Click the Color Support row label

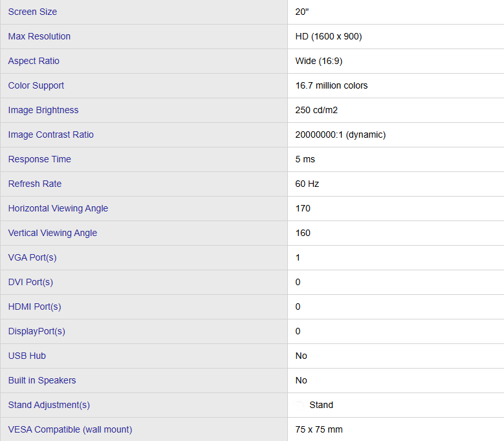pyautogui.click(x=36, y=85)
